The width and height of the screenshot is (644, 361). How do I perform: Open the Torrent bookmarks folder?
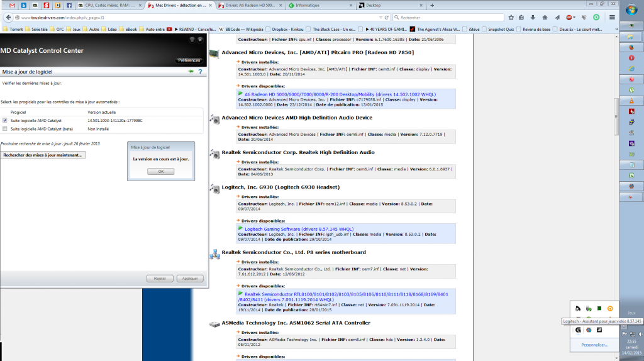tap(13, 29)
